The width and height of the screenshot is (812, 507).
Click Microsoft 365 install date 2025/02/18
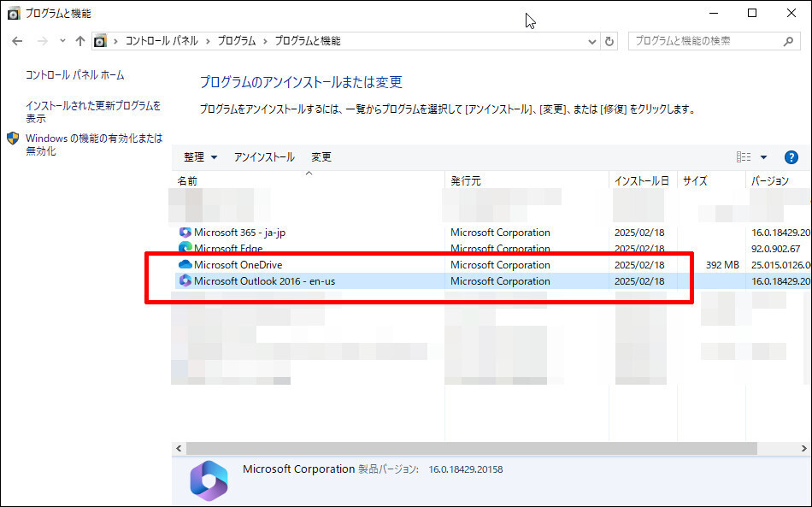coord(639,233)
